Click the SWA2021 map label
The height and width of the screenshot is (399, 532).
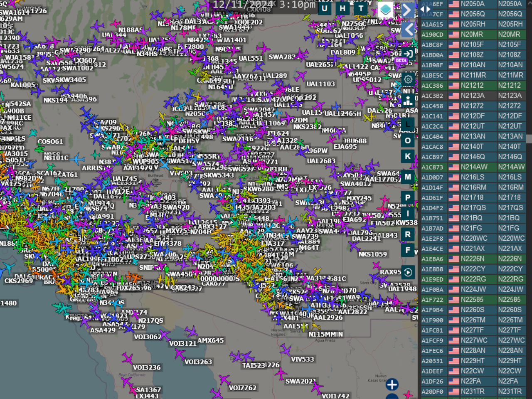(x=300, y=381)
